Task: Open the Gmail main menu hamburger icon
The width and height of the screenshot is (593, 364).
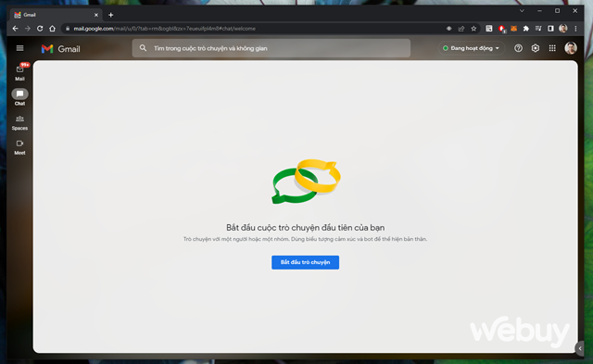Action: [19, 48]
